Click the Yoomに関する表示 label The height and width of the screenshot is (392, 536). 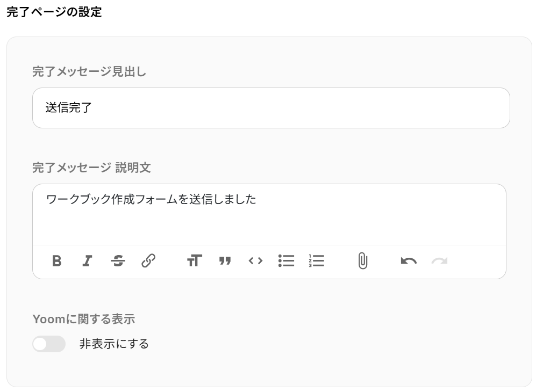pos(83,319)
